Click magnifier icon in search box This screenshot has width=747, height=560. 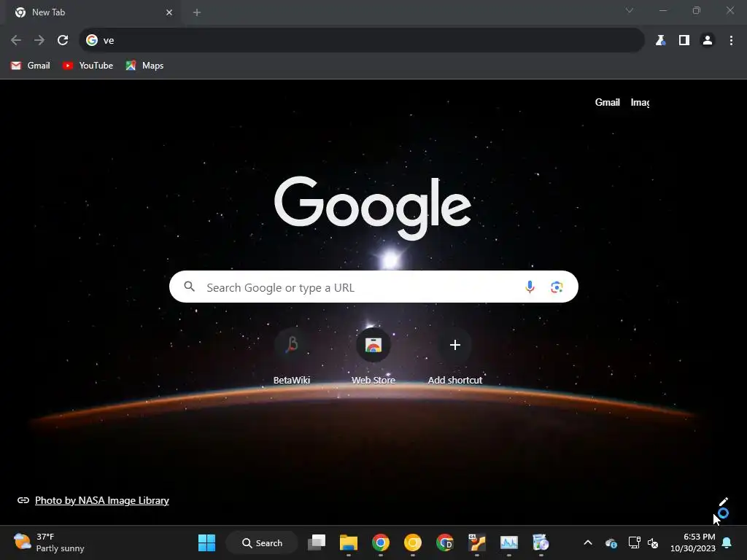[x=190, y=287]
